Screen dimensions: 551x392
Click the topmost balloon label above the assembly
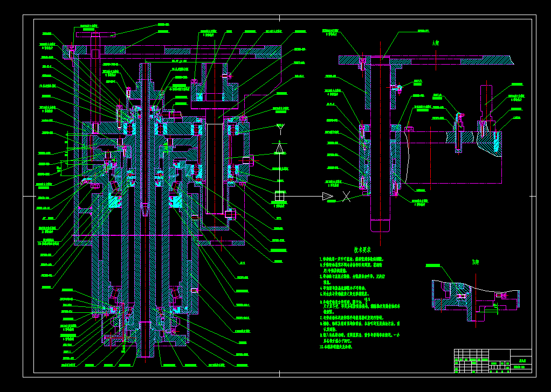[88, 25]
